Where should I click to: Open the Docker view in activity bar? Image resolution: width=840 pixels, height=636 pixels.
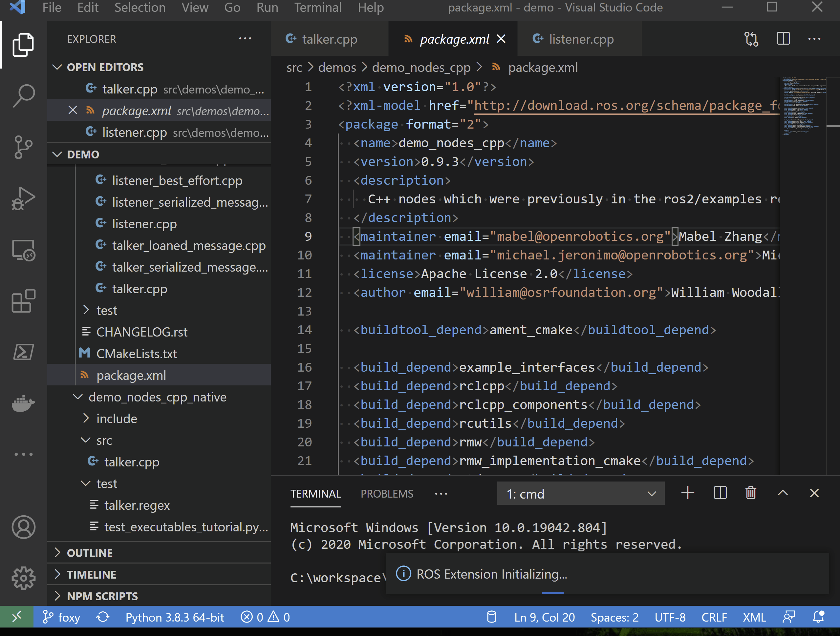(24, 403)
